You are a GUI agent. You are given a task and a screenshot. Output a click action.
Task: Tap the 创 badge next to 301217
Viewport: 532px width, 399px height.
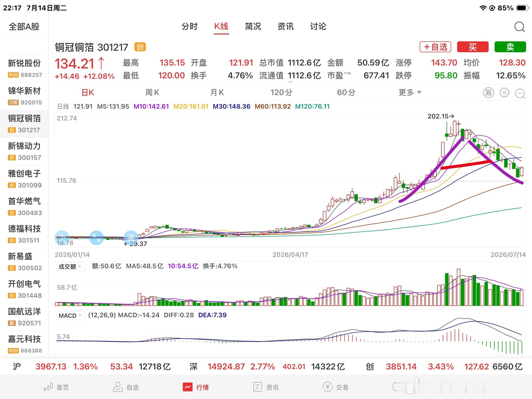(140, 47)
